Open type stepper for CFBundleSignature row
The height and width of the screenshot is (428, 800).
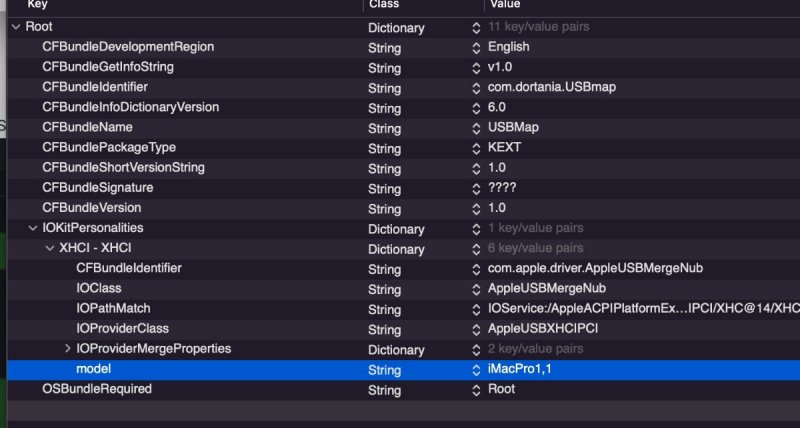pyautogui.click(x=476, y=188)
